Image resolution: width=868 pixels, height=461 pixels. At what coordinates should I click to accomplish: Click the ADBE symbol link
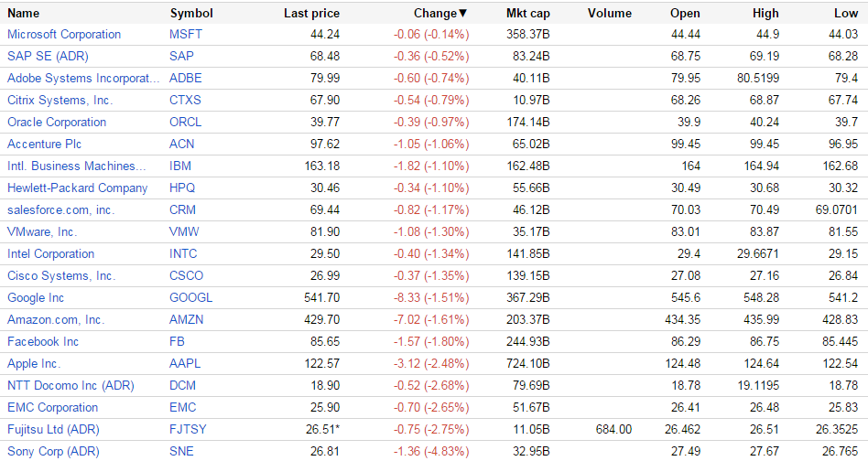[186, 79]
